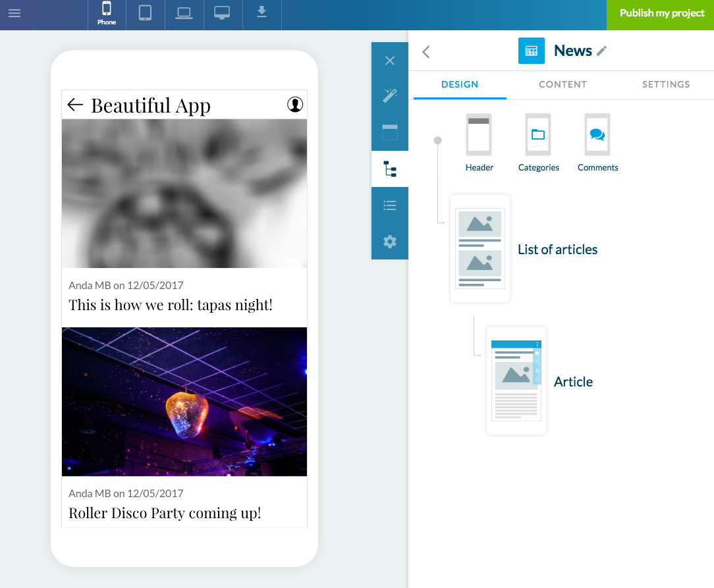Click Publish my project button
This screenshot has width=714, height=588.
click(661, 14)
